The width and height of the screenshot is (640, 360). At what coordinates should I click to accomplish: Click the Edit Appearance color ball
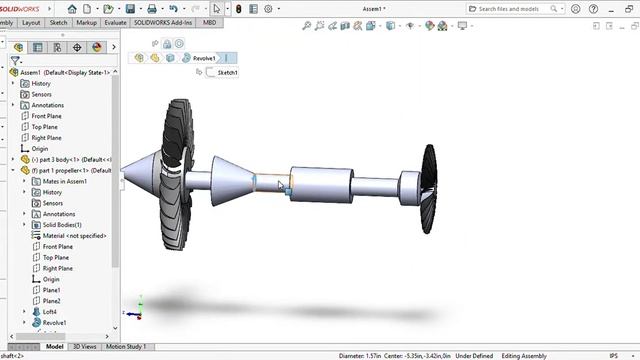point(429,26)
